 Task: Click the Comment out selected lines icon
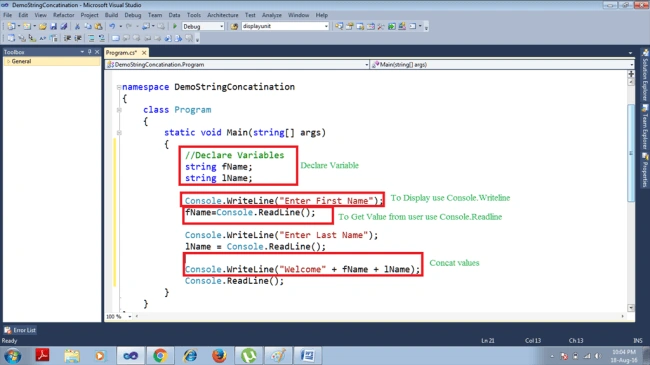(x=91, y=38)
